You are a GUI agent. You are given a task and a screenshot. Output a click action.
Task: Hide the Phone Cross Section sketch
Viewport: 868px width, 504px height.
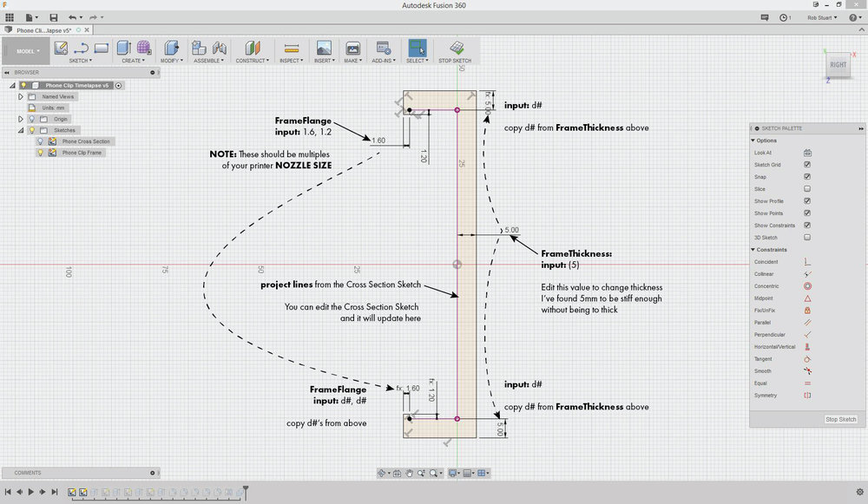click(x=41, y=140)
